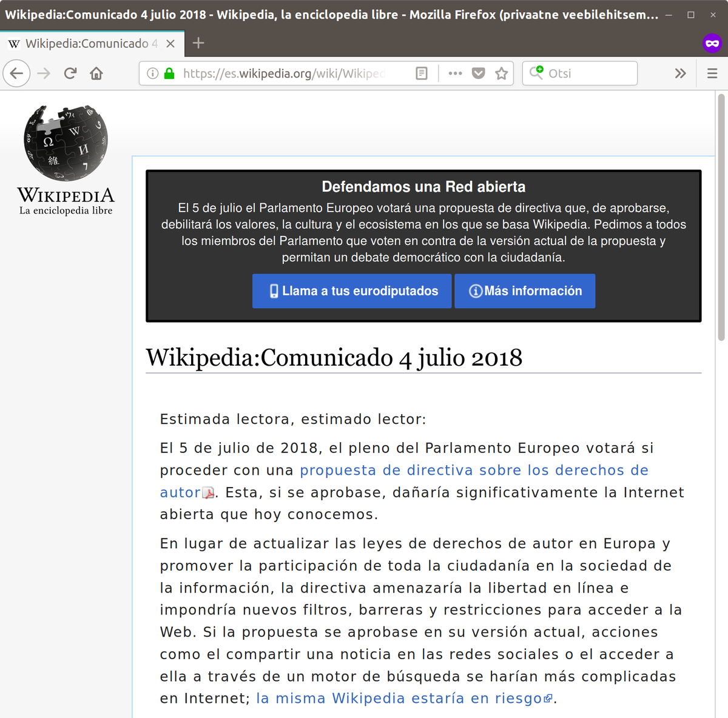The image size is (728, 718).
Task: Toggle Reader View for this article
Action: point(421,73)
